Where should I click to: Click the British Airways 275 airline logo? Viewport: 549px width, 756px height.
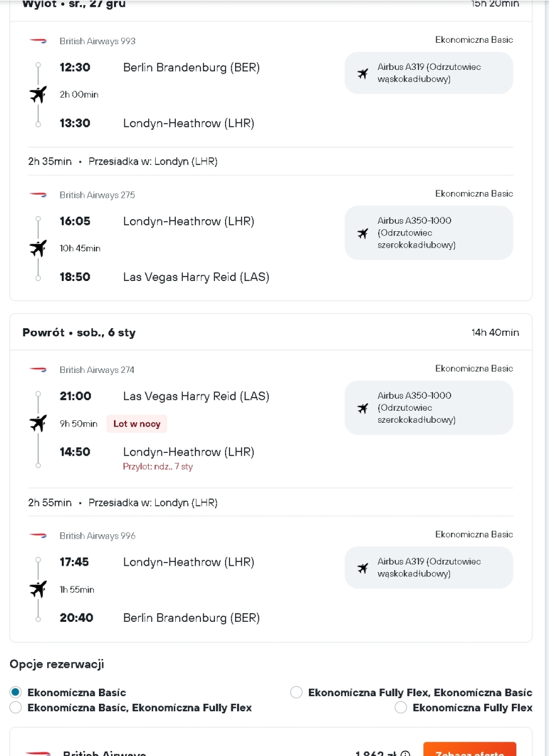click(x=38, y=195)
